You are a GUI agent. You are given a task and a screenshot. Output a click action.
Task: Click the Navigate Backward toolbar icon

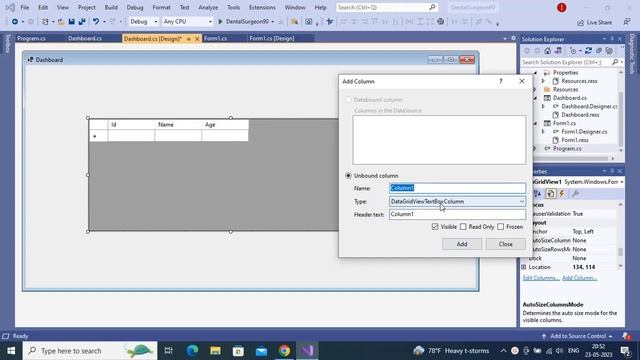click(x=15, y=22)
